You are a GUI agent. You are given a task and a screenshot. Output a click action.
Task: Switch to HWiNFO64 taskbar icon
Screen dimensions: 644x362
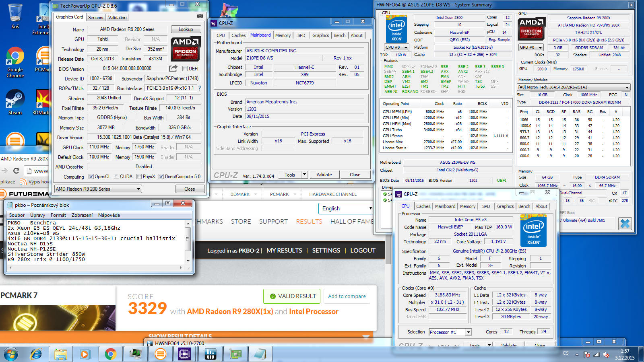pyautogui.click(x=210, y=354)
